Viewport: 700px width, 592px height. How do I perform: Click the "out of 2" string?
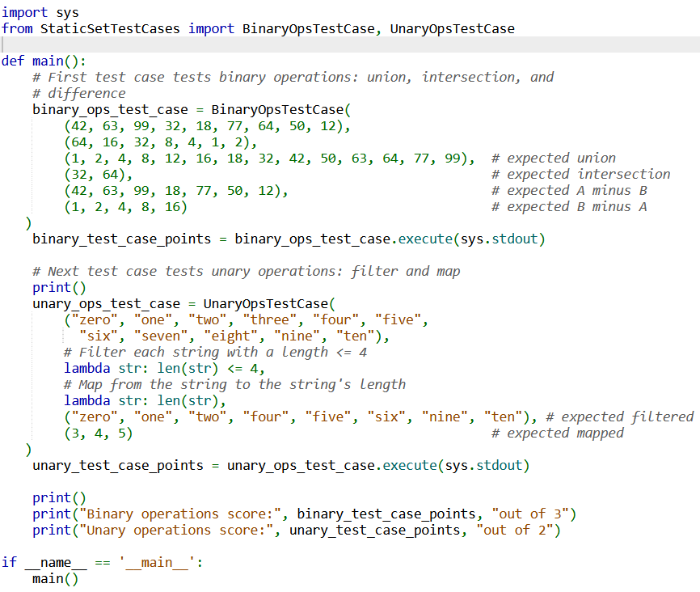tap(514, 531)
